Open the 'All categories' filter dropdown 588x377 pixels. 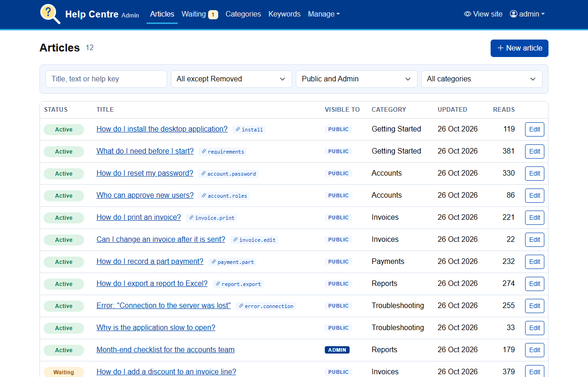point(481,79)
